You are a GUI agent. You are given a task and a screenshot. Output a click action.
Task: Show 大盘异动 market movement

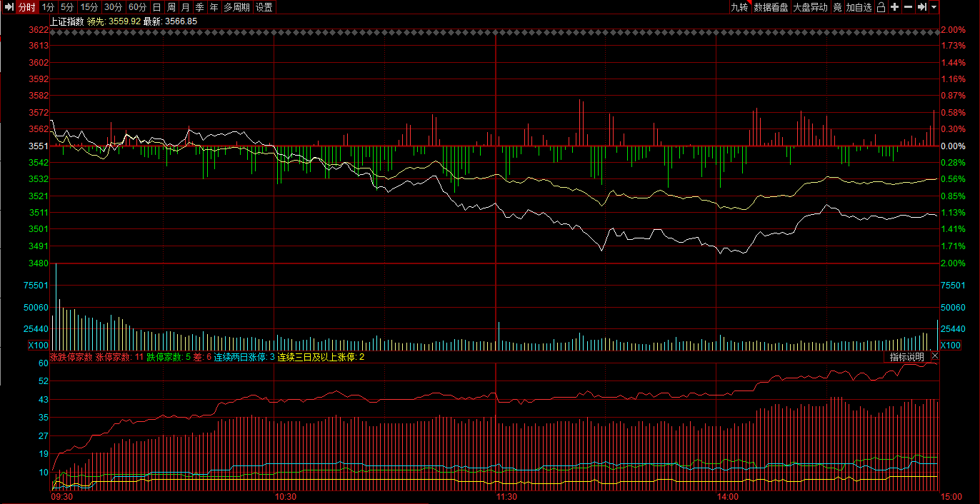click(810, 7)
